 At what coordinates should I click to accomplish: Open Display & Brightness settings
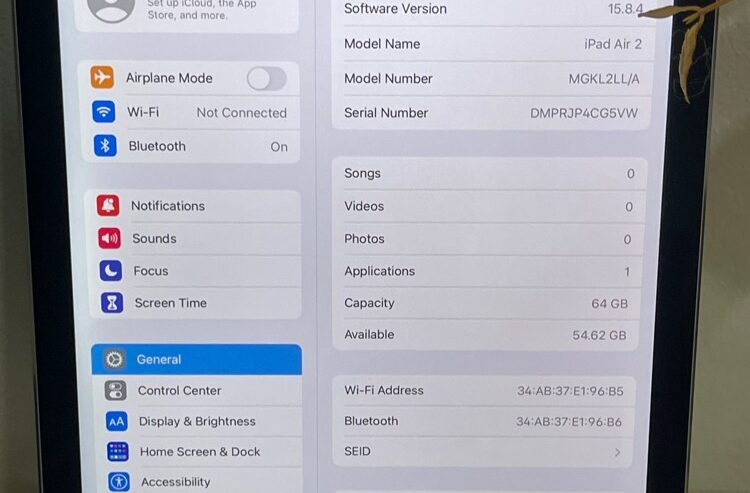point(198,421)
